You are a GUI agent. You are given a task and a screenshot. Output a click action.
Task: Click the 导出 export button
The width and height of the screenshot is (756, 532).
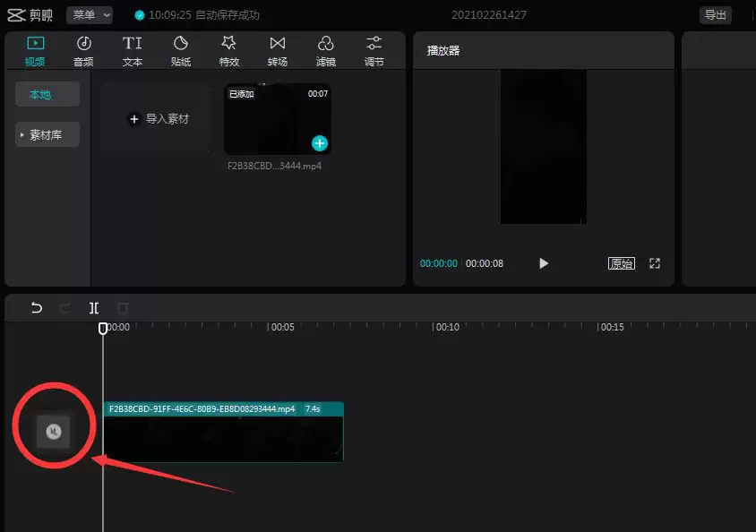coord(715,15)
